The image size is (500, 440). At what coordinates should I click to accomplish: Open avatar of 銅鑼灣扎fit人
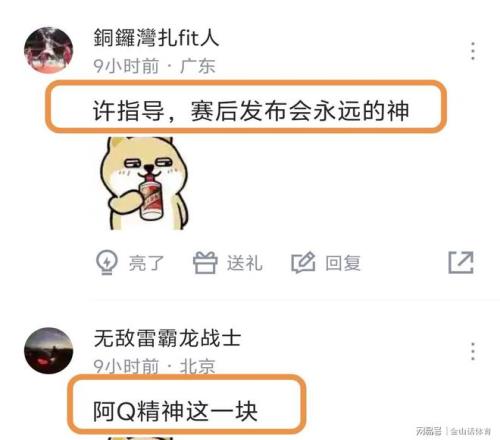click(49, 50)
